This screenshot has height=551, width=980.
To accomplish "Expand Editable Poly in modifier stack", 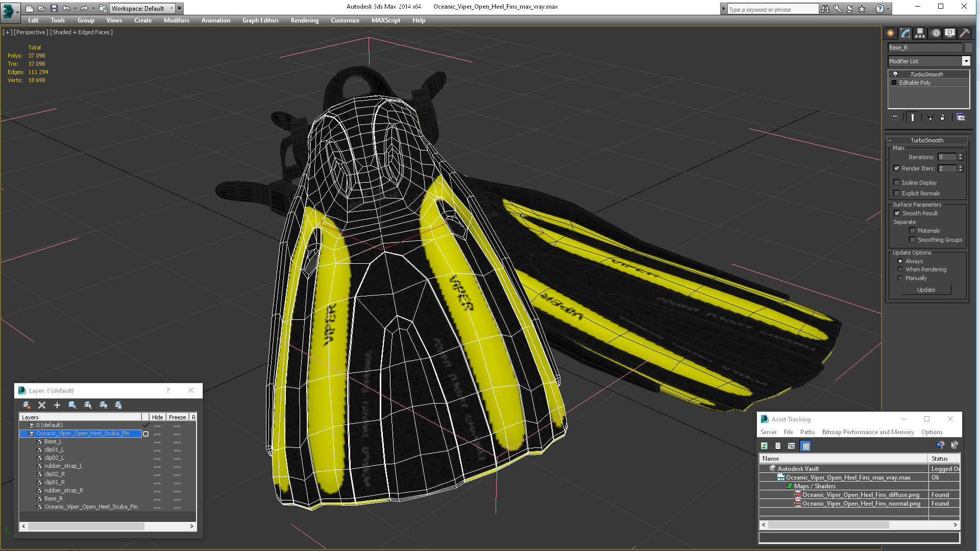I will pyautogui.click(x=894, y=83).
